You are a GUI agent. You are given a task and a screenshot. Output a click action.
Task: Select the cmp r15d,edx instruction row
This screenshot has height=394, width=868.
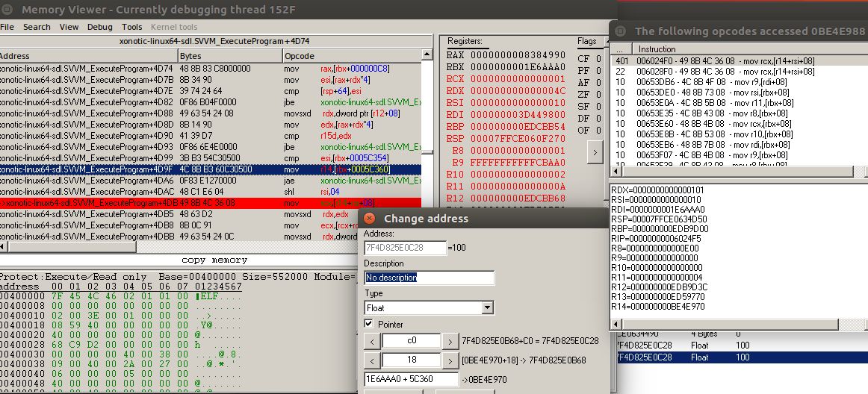[211, 136]
